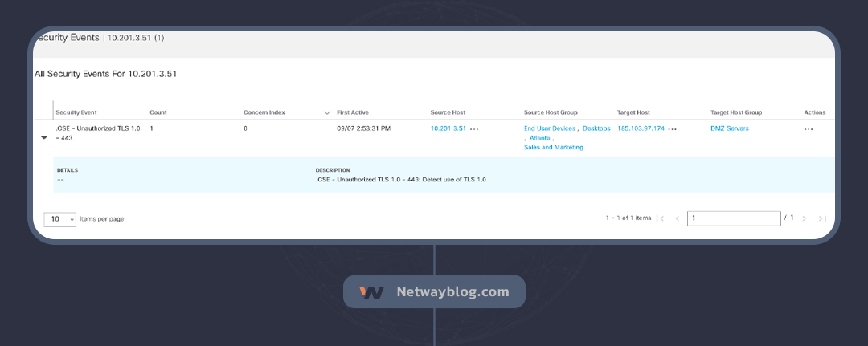This screenshot has height=346, width=868.
Task: Click the ellipsis next to target host 185.103.97.174
Action: (x=672, y=128)
